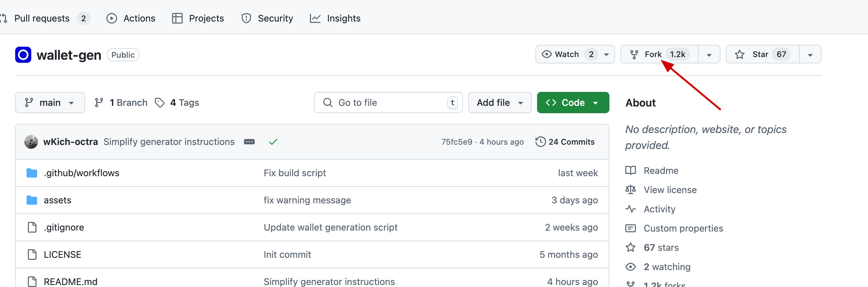
Task: Open the Update wallet generation script commit
Action: click(x=331, y=227)
